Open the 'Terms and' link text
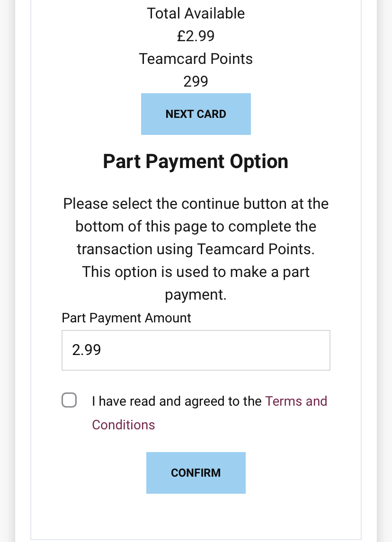This screenshot has width=392, height=542. point(296,401)
